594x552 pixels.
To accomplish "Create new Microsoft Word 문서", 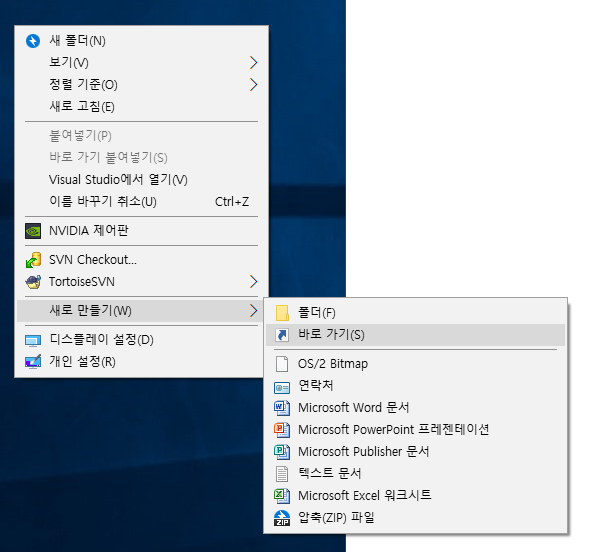I will (415, 408).
